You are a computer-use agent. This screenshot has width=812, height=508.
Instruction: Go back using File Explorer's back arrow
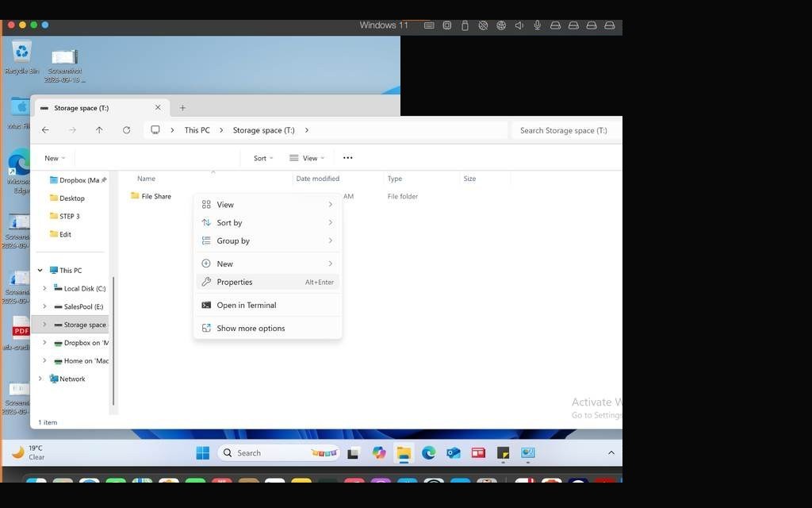(x=45, y=130)
